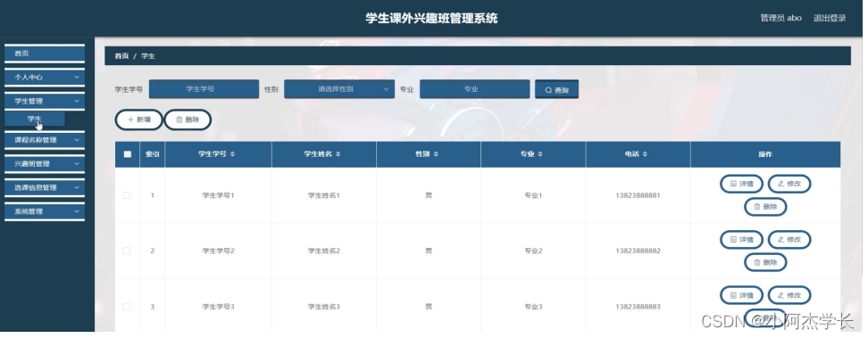Click 修改 for 学生学号1 row
Image resolution: width=868 pixels, height=338 pixels.
pyautogui.click(x=789, y=184)
